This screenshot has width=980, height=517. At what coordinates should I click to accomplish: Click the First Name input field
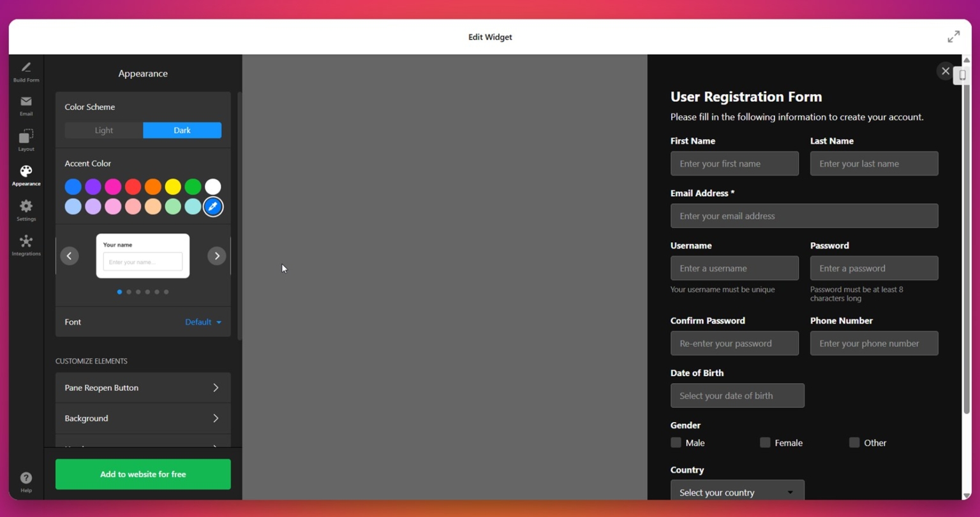734,163
